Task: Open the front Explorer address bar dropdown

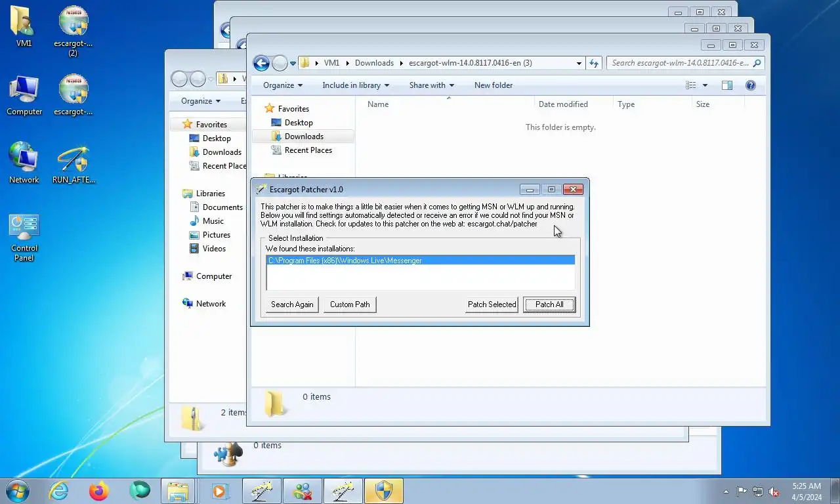Action: (x=579, y=64)
